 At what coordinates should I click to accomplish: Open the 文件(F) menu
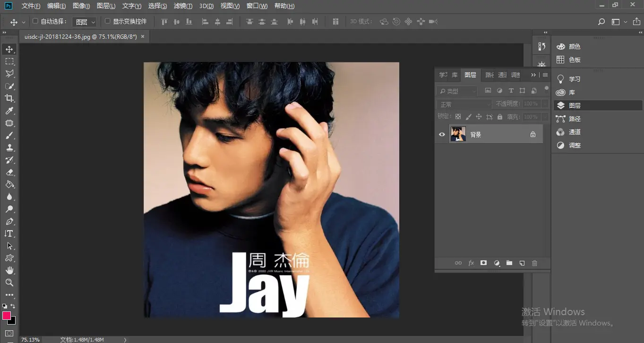[x=31, y=6]
